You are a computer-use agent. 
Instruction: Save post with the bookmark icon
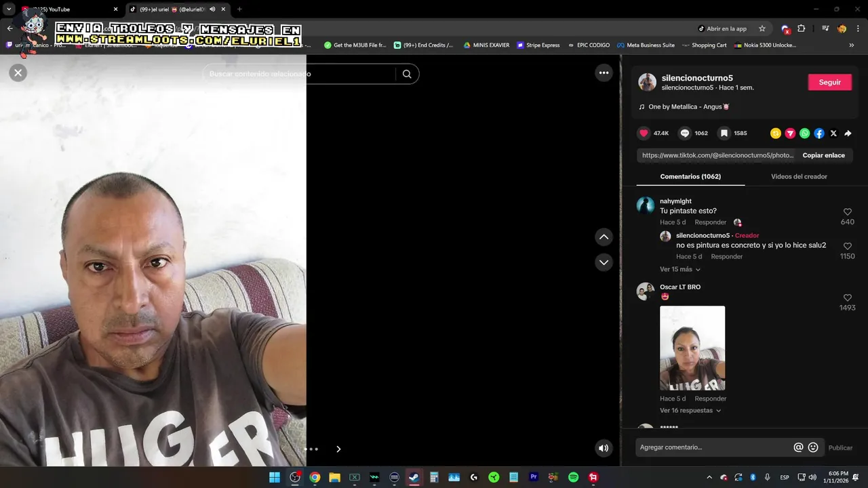(724, 134)
